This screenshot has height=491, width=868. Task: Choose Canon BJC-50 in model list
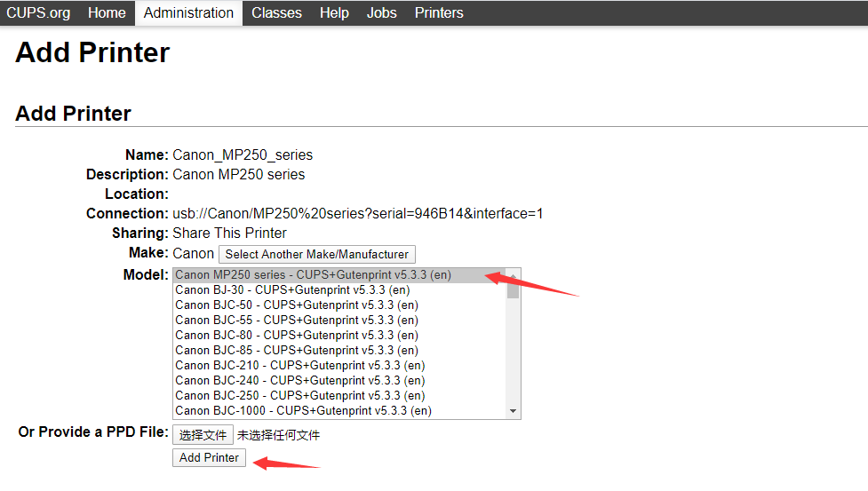coord(339,305)
